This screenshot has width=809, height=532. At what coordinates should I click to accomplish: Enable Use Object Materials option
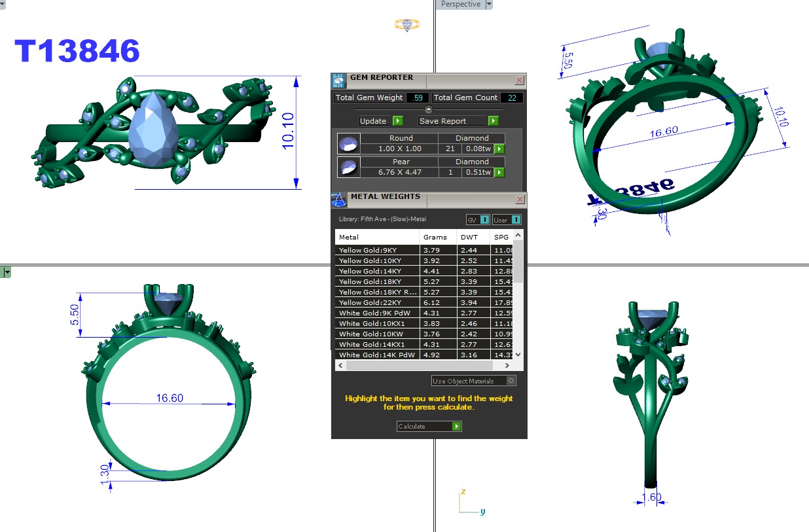511,381
